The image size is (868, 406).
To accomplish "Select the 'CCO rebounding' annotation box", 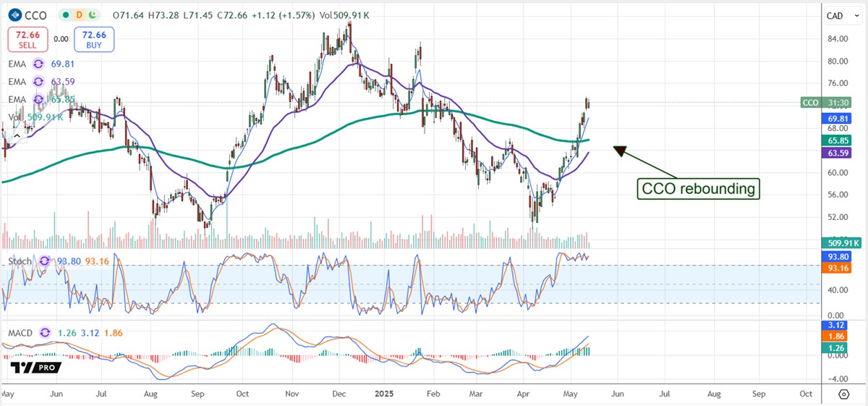I will (697, 189).
